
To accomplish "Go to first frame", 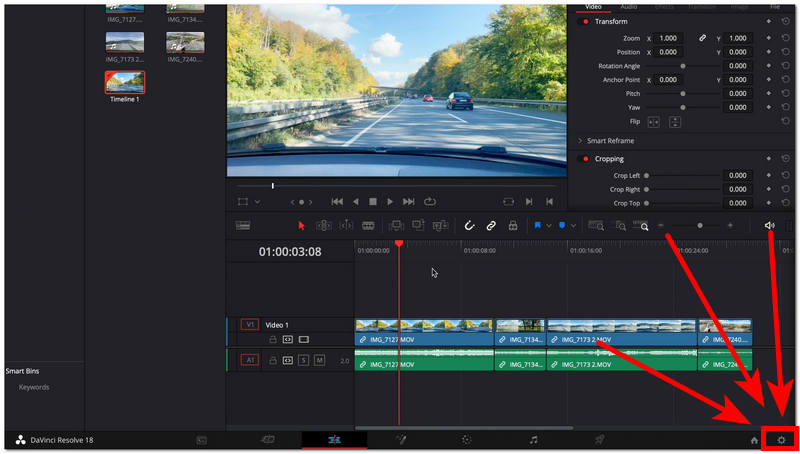I will coord(337,201).
